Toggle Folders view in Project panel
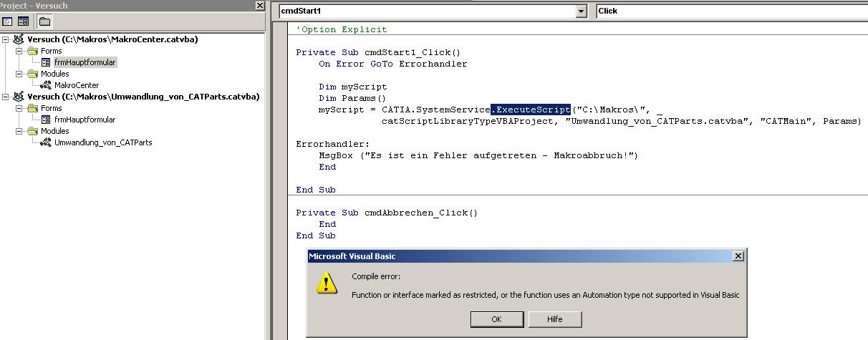868x340 pixels. [44, 21]
